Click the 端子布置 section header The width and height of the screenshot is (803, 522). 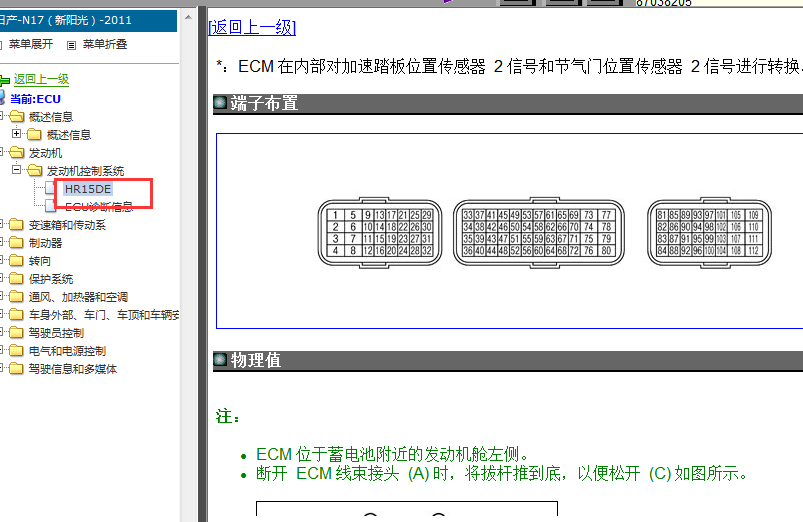pos(508,103)
